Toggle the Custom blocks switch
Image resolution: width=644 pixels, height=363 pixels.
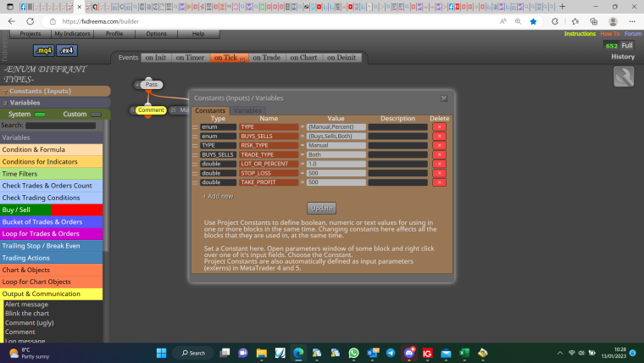pyautogui.click(x=96, y=114)
